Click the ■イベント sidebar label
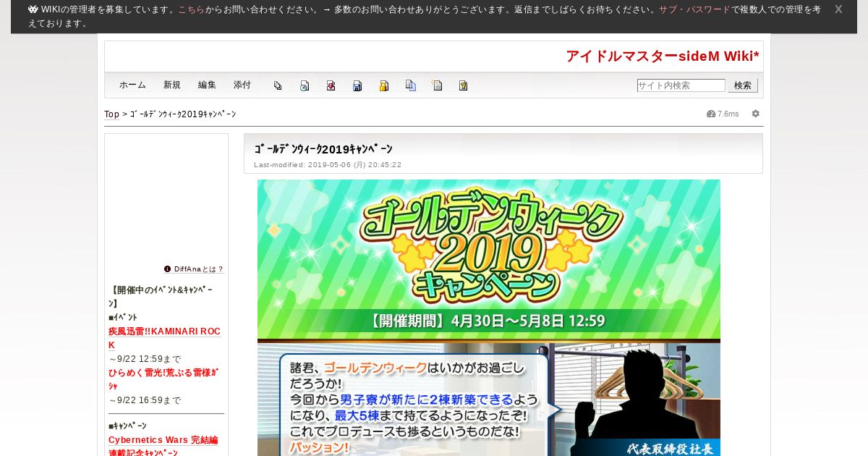Screen dimensions: 868x456 click(x=123, y=317)
